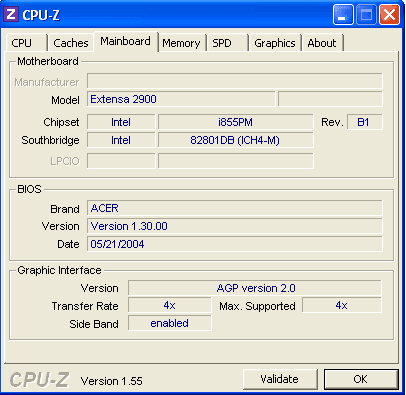Click the Graphic Interface group label
This screenshot has width=406, height=395.
tap(59, 270)
